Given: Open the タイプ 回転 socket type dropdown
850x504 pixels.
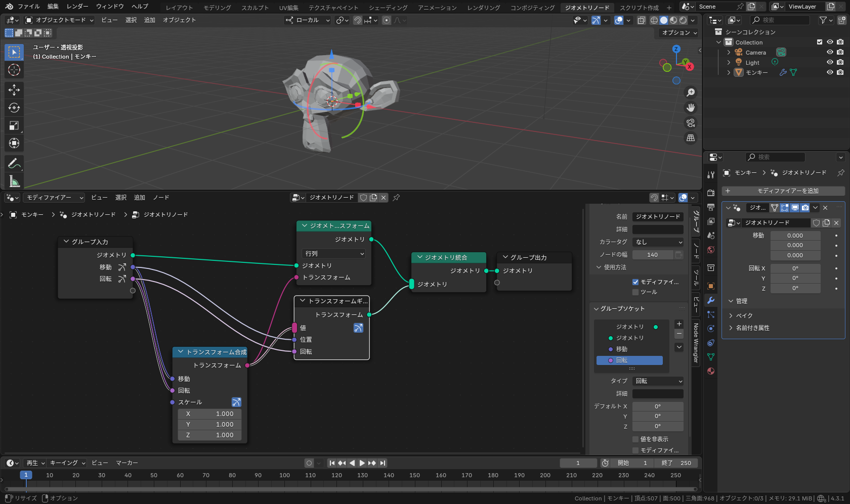Looking at the screenshot, I should pyautogui.click(x=658, y=381).
